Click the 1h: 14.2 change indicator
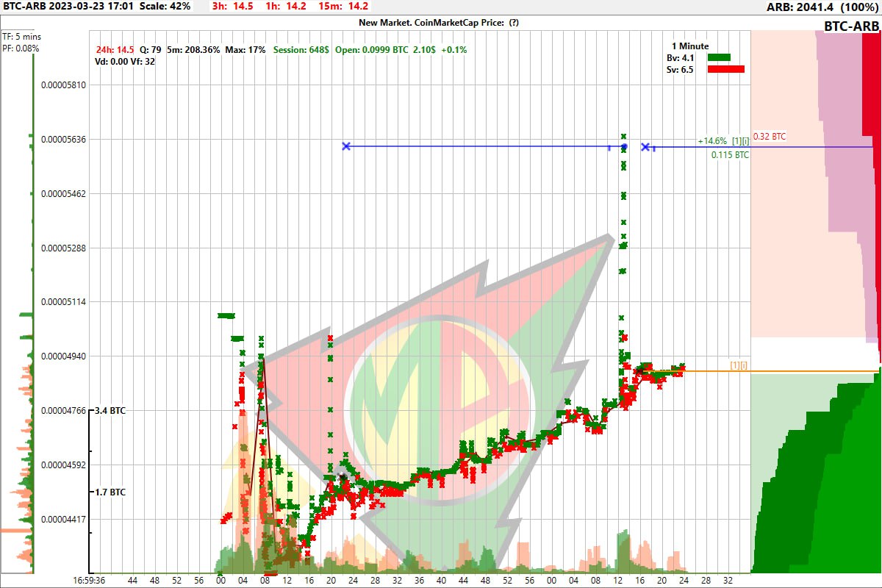Image resolution: width=882 pixels, height=588 pixels. click(286, 6)
